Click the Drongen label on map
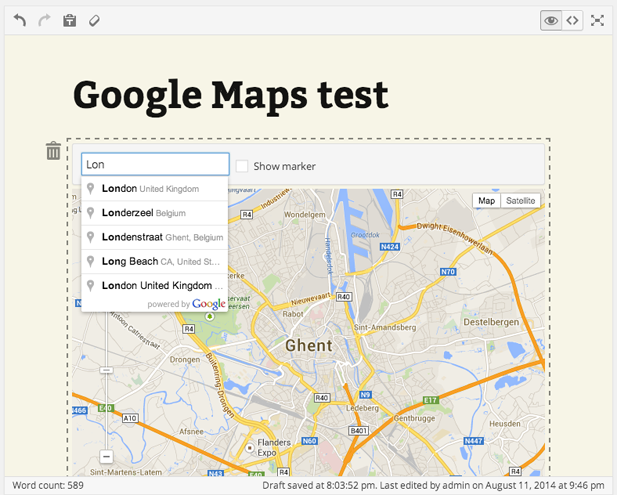 [185, 360]
